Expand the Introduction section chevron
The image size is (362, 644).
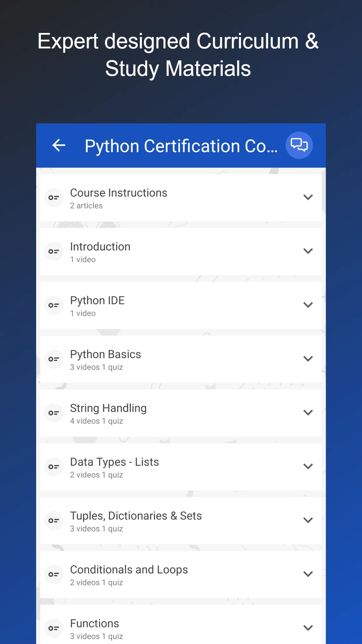pyautogui.click(x=308, y=251)
